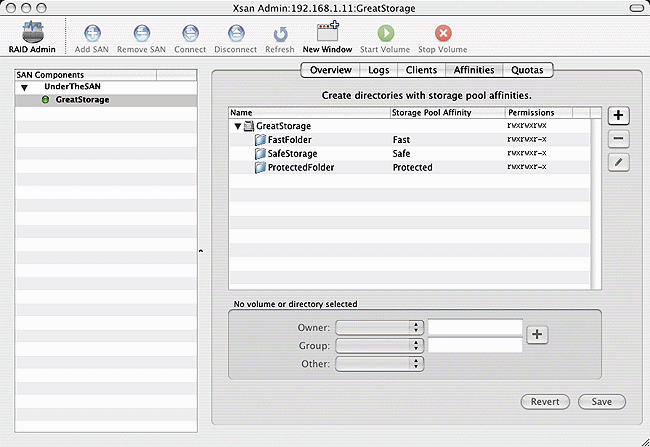Screen dimensions: 650x447
Task: Click the Disconnect toolbar icon
Action: coord(236,33)
